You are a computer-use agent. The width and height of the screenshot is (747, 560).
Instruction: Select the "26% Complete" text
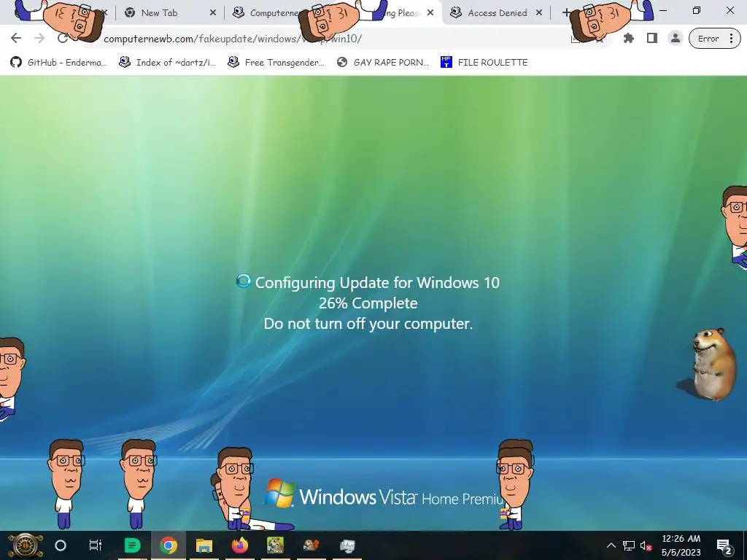368,303
